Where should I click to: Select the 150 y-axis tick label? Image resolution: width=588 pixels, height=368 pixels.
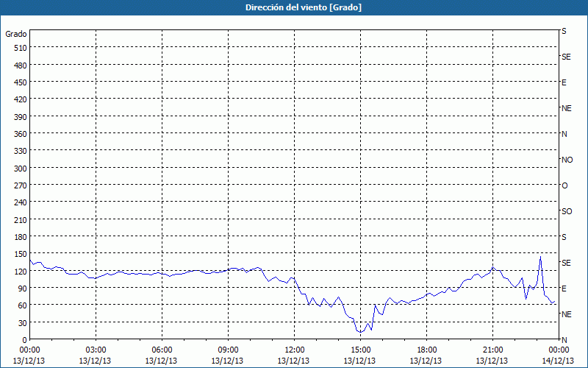point(21,254)
